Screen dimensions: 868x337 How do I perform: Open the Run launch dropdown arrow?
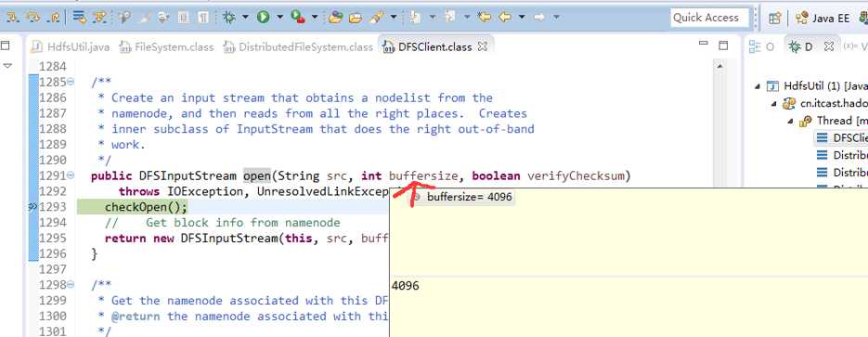click(x=279, y=17)
